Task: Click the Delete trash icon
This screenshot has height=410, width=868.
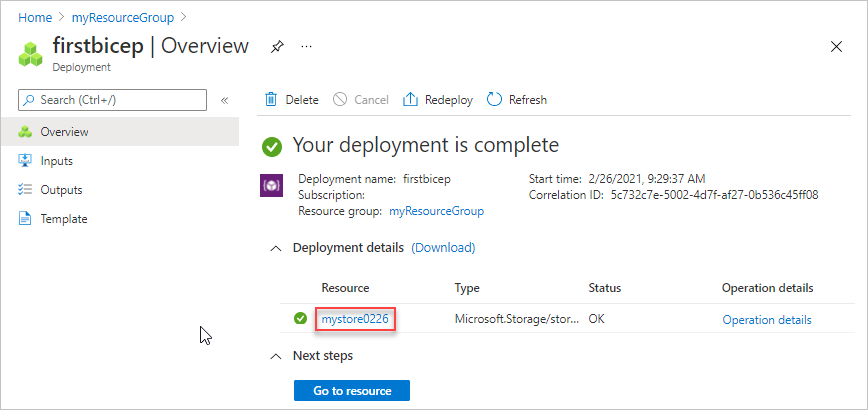Action: [x=270, y=99]
